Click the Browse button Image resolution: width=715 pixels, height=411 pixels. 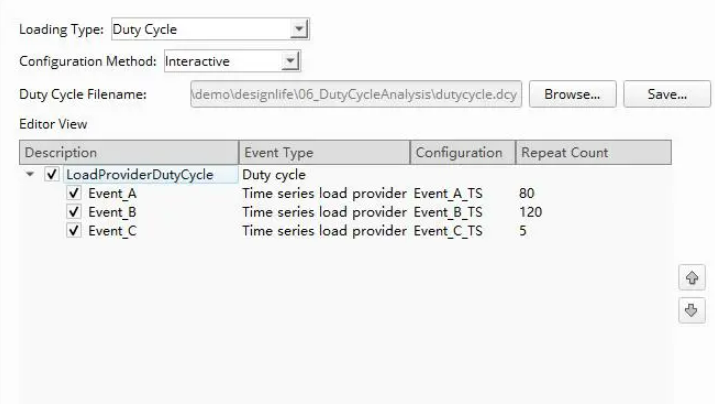(571, 95)
